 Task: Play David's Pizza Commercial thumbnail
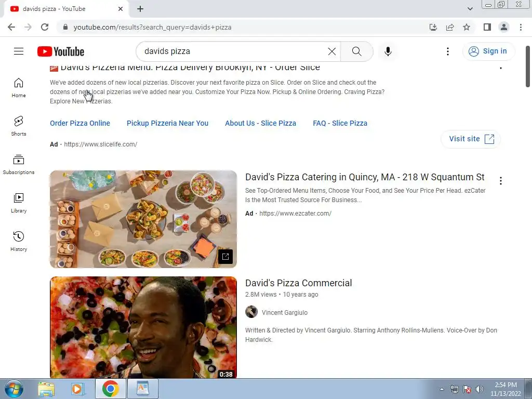[143, 327]
